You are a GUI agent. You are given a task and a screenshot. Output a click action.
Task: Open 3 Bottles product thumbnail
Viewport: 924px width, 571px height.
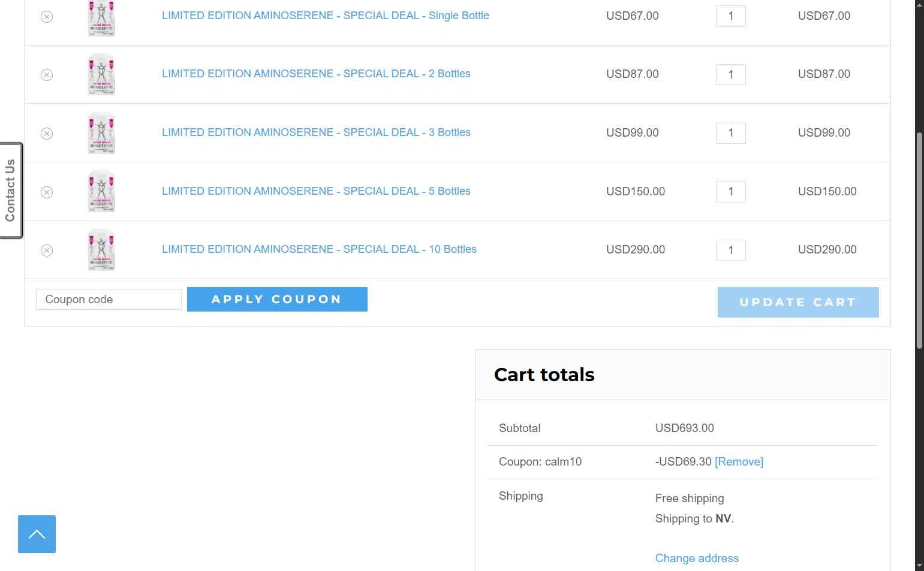[x=101, y=133]
